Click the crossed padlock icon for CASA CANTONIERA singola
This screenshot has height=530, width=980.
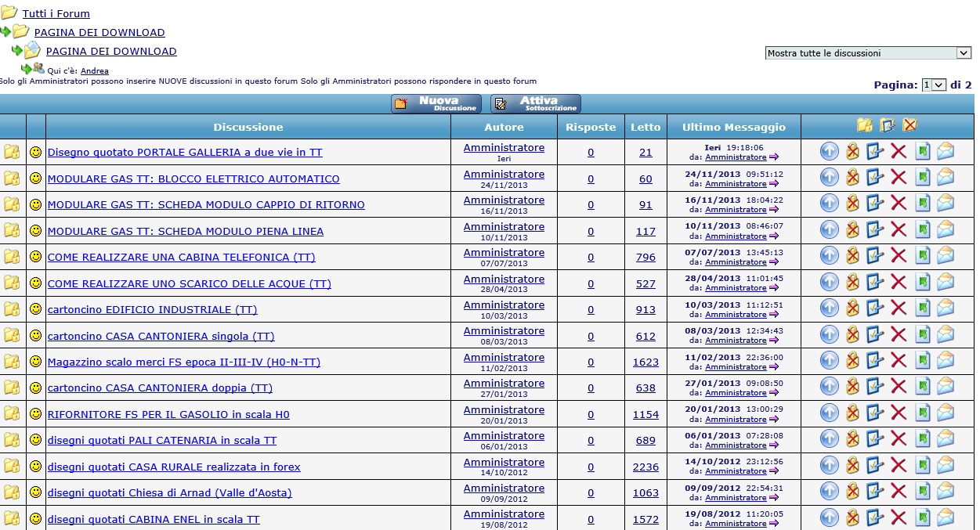pyautogui.click(x=852, y=335)
